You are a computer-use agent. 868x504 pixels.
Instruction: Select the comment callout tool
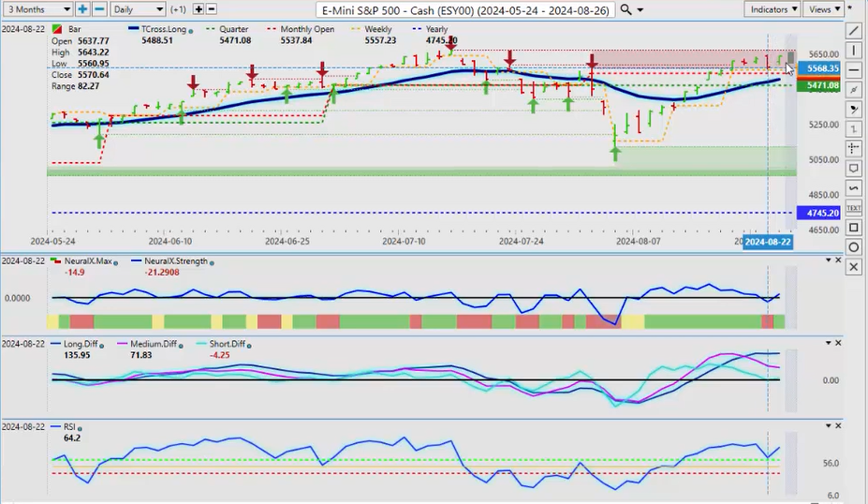point(853,169)
